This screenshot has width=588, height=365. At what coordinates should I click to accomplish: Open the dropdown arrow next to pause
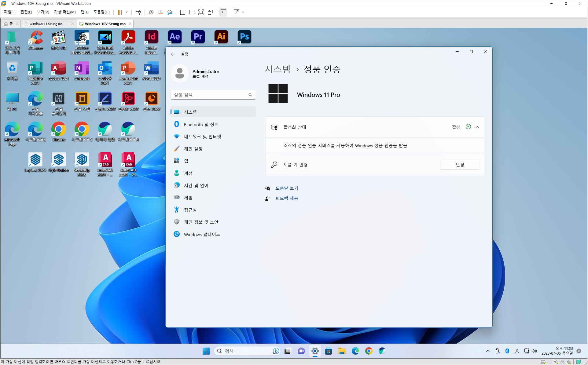127,12
